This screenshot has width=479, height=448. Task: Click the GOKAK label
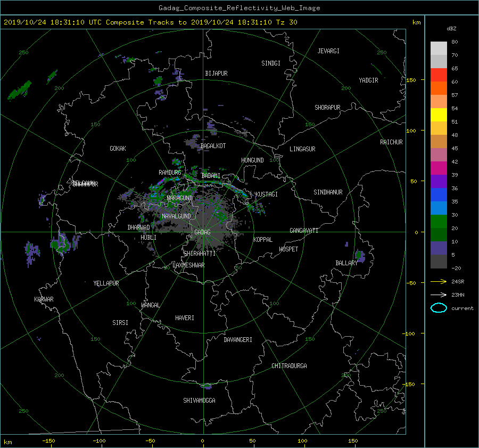tap(118, 148)
